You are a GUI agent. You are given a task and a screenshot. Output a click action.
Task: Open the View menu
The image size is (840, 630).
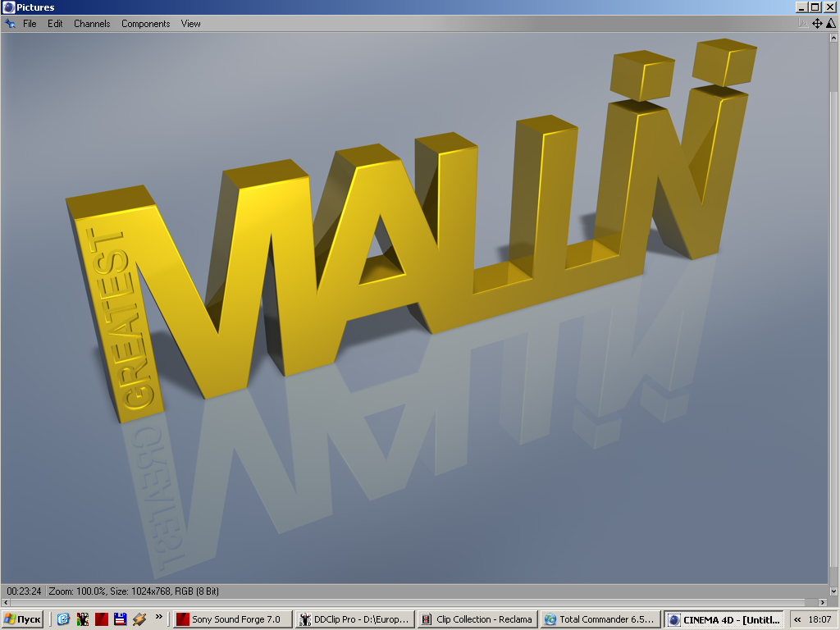pos(190,24)
